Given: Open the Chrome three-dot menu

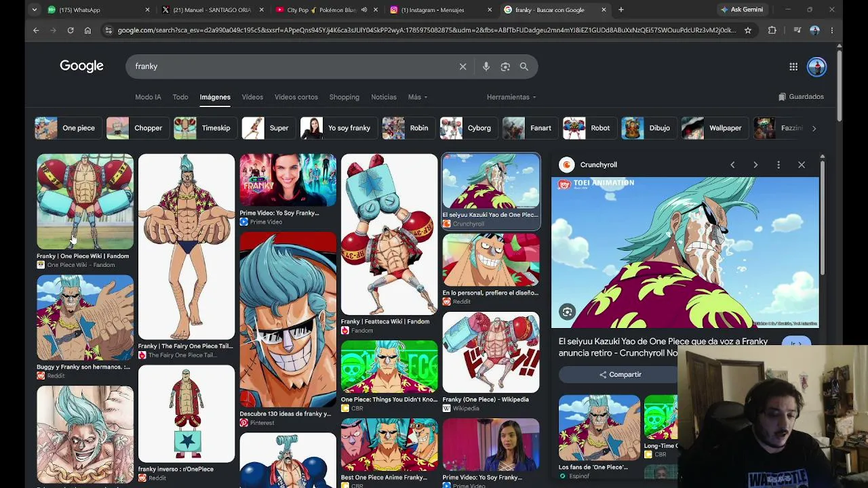Looking at the screenshot, I should [x=832, y=30].
